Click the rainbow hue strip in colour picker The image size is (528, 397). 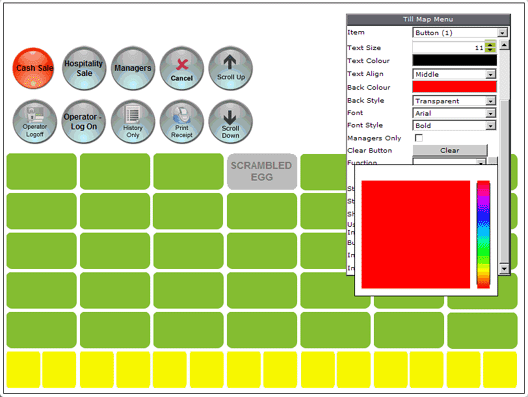click(483, 234)
